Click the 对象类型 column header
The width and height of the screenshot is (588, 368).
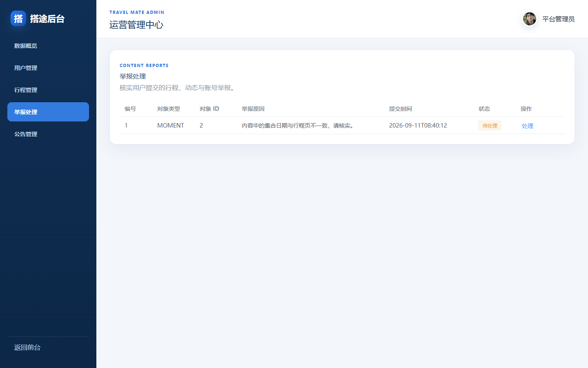(169, 109)
